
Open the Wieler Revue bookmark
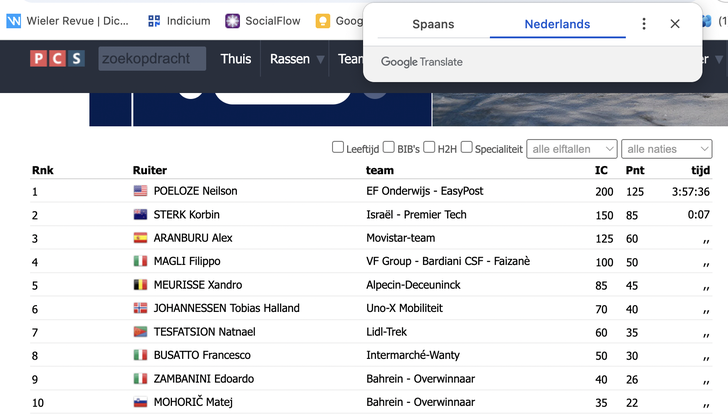click(x=66, y=20)
